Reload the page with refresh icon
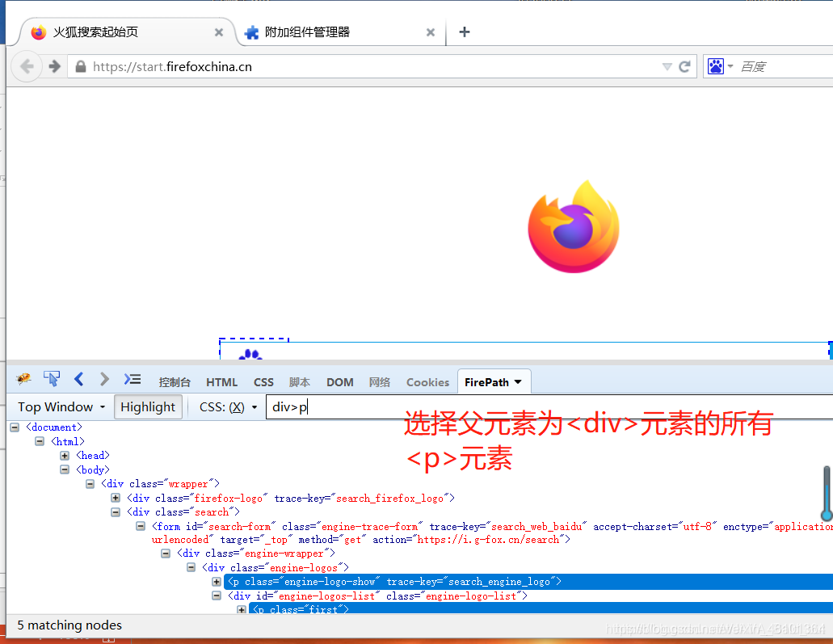The image size is (833, 644). (x=685, y=66)
